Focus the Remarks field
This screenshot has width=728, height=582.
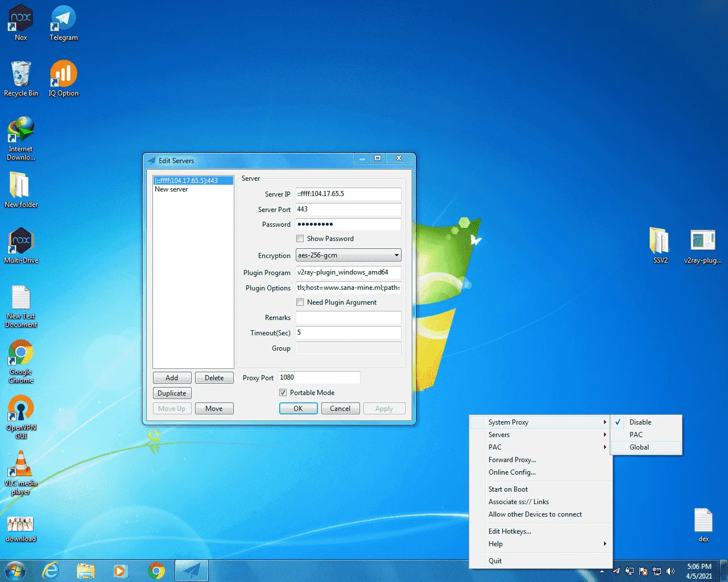[x=348, y=318]
